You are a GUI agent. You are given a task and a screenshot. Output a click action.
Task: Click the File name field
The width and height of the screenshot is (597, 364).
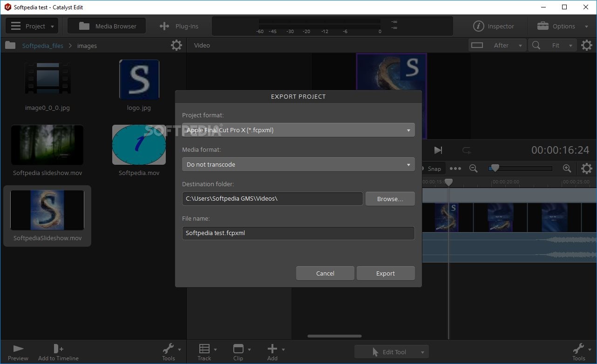(x=298, y=233)
